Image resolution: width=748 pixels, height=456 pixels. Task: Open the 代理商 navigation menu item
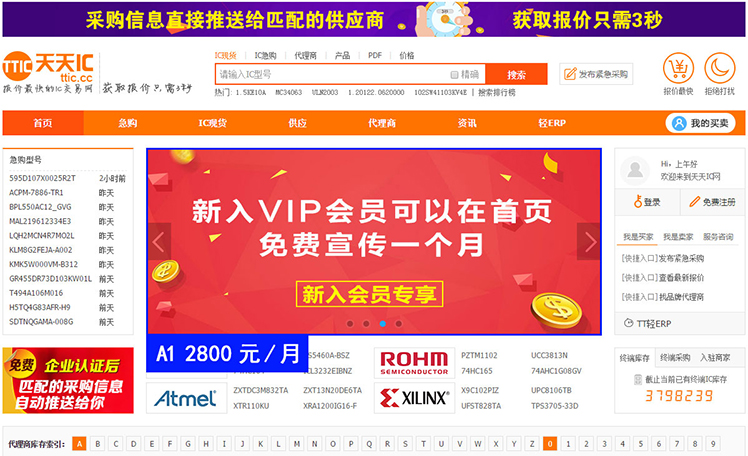(382, 123)
